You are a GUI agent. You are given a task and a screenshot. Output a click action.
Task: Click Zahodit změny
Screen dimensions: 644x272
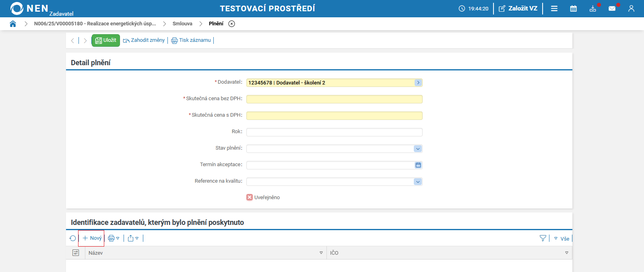(144, 40)
